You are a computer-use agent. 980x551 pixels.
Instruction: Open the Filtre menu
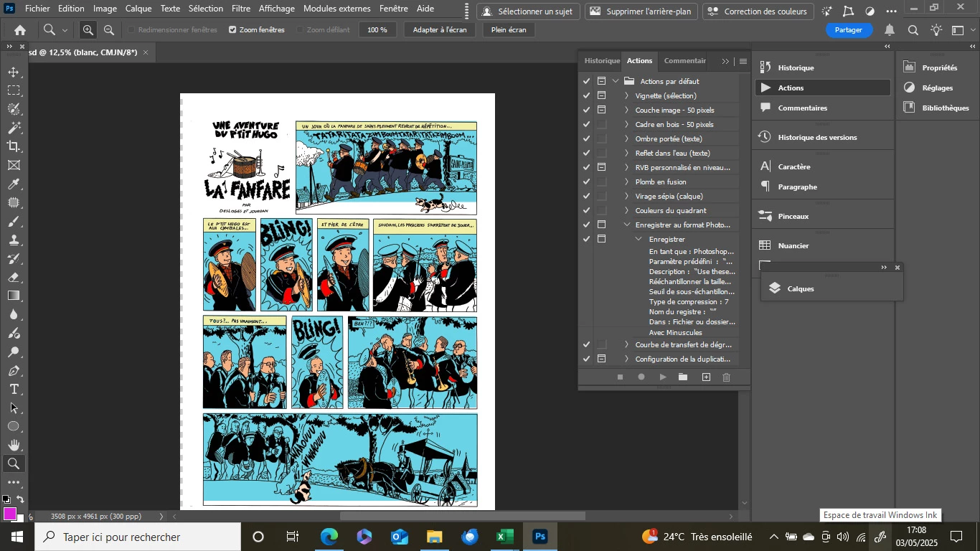[241, 9]
